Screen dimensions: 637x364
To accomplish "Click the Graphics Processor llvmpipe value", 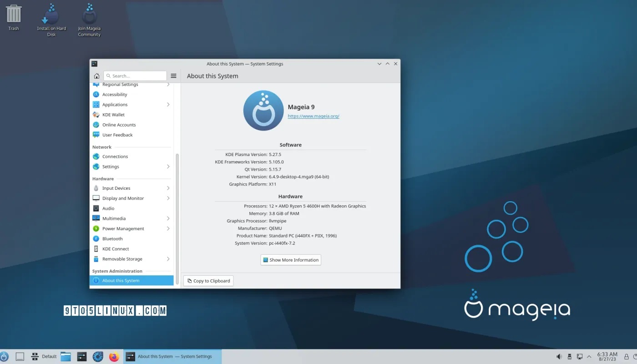I will [x=278, y=221].
